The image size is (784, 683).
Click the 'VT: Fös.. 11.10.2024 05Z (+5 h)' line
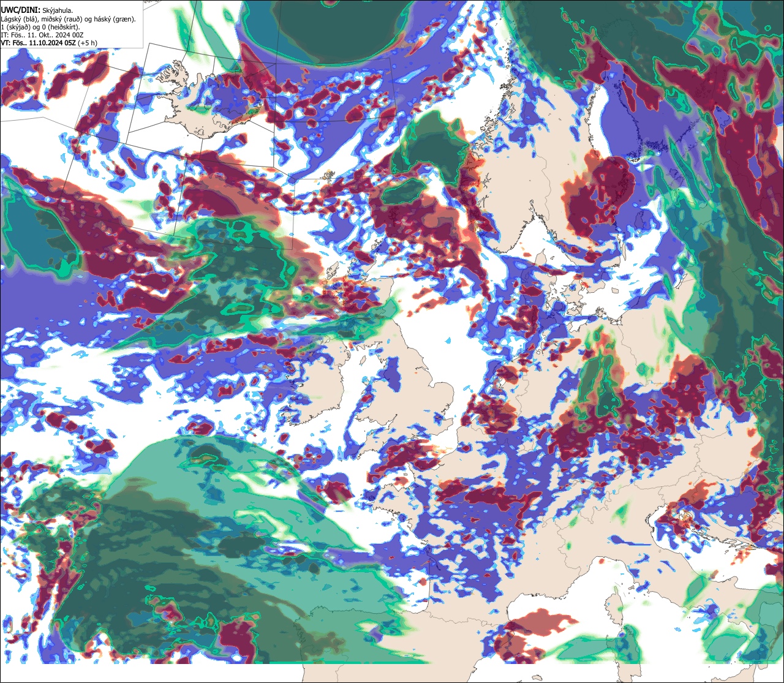click(x=49, y=43)
